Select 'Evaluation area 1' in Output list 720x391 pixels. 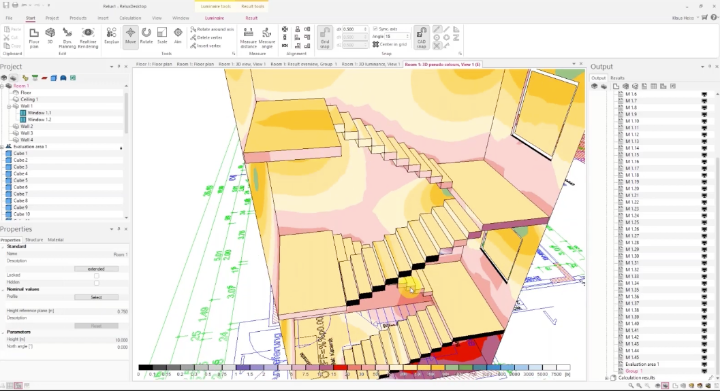pos(642,364)
